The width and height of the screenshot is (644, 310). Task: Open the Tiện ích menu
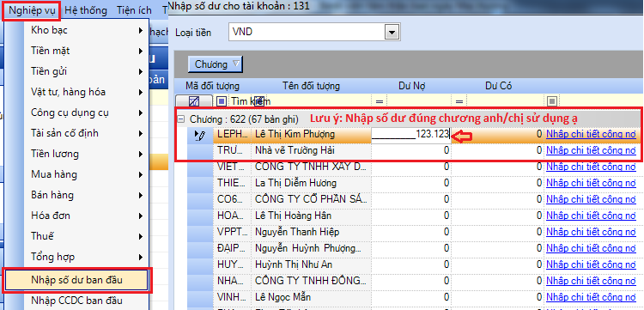(x=134, y=9)
